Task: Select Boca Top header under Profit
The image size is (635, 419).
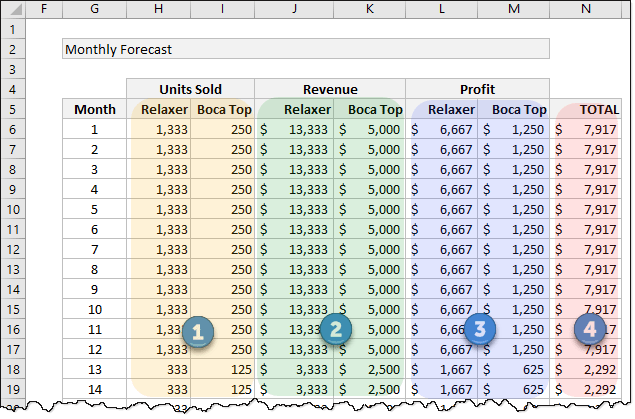Action: [x=514, y=109]
